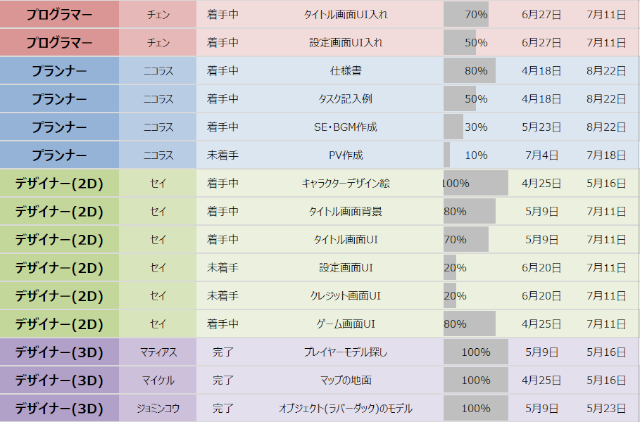Click 100% progress bar for キャラクターデザイン絵
Viewport: 640px width, 422px height.
tap(475, 183)
